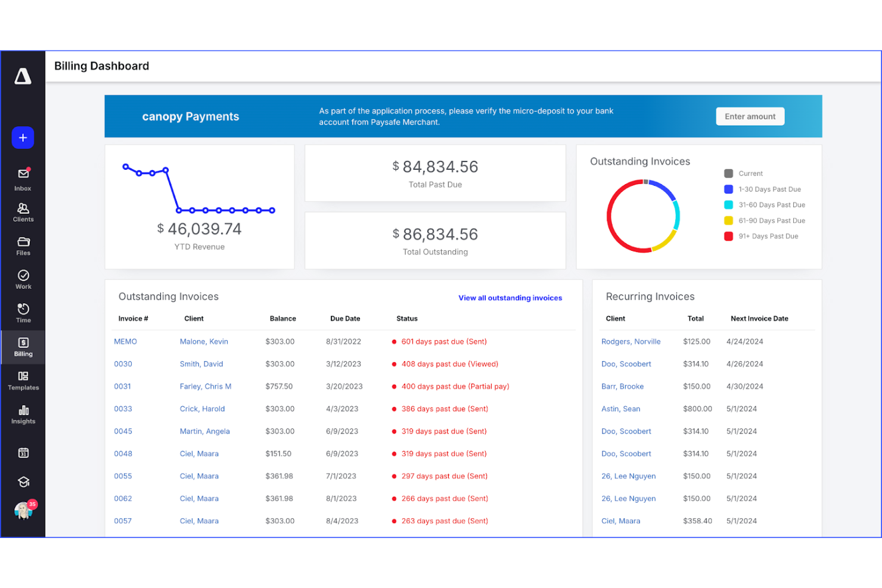Open client Malone, Kevin
Screen dimensions: 882x588
tap(204, 341)
